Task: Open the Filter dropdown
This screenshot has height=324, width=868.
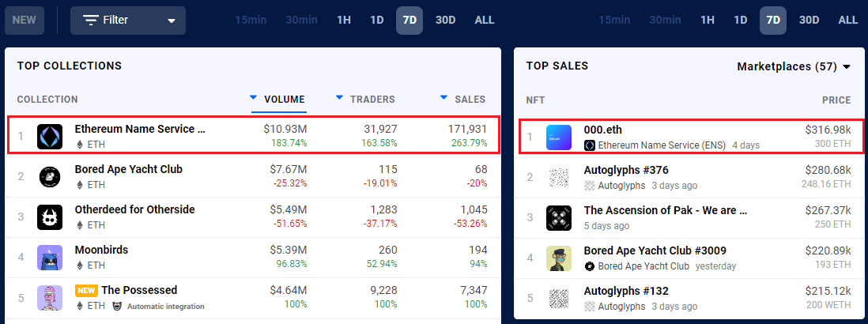Action: 128,21
